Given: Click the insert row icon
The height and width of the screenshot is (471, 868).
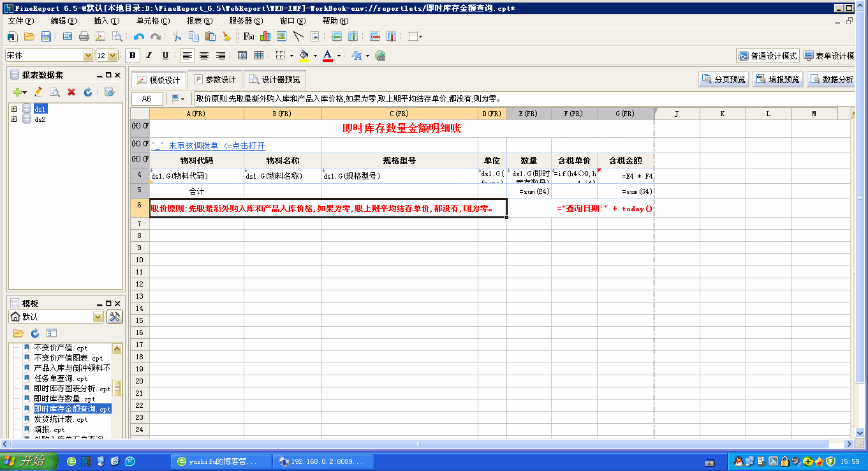Looking at the screenshot, I should click(x=337, y=36).
